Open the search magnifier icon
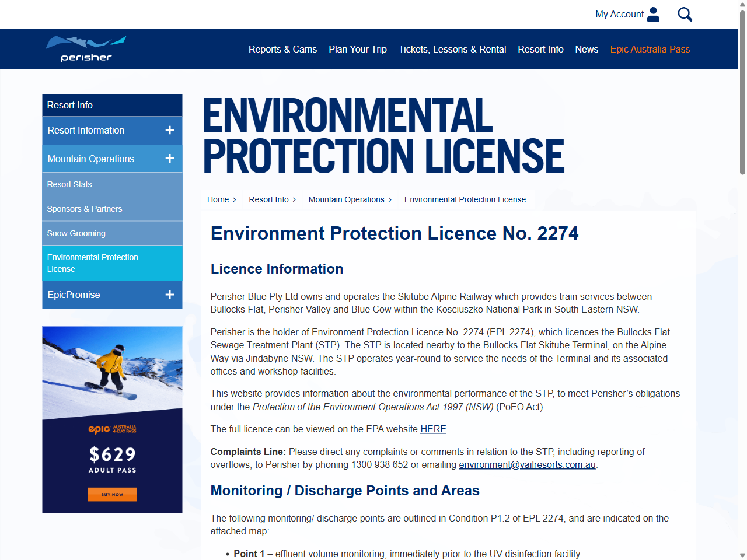The height and width of the screenshot is (560, 747). tap(685, 14)
